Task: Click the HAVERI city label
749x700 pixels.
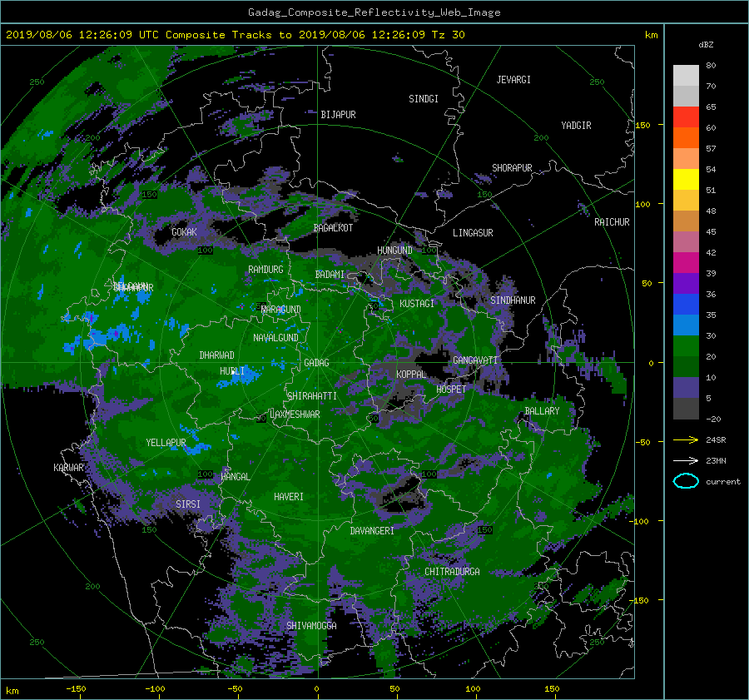Action: pyautogui.click(x=289, y=497)
